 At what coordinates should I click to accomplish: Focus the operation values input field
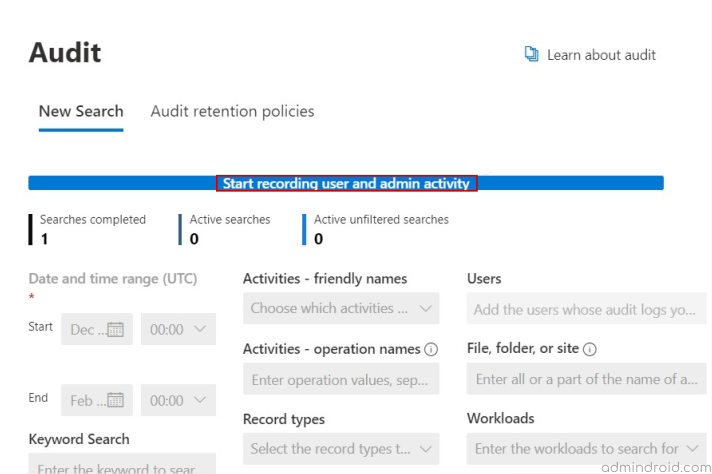pyautogui.click(x=341, y=379)
